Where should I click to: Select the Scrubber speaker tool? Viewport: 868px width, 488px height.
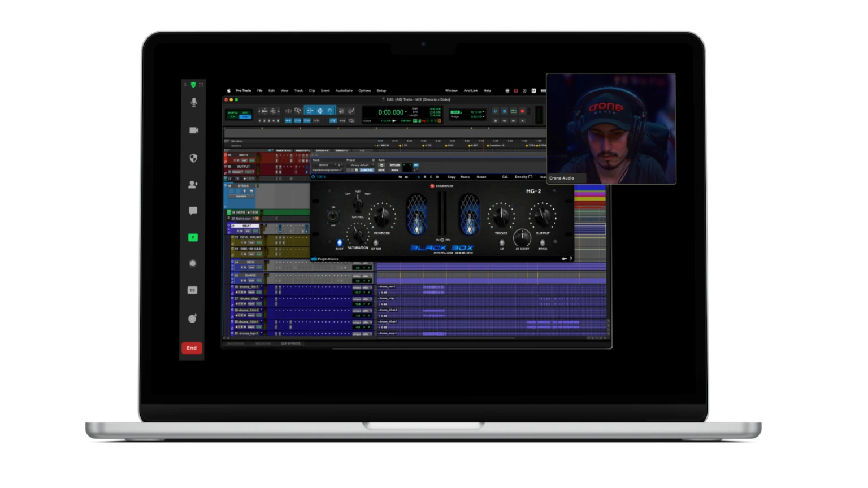point(341,111)
